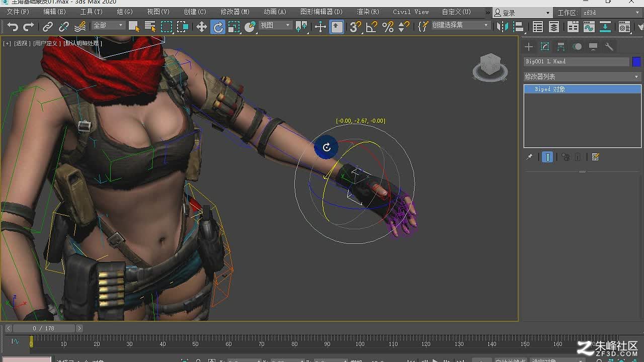Image resolution: width=644 pixels, height=362 pixels.
Task: Toggle the 3D Snaps button
Action: [x=356, y=27]
